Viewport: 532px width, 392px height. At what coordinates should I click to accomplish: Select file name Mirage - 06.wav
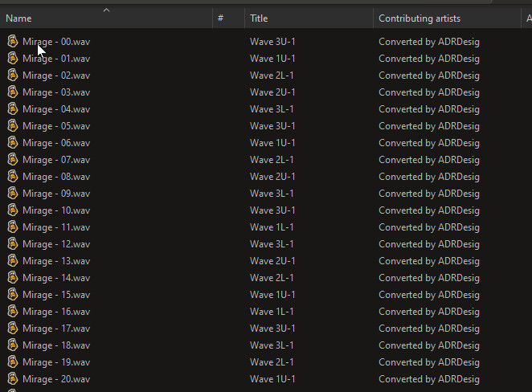coord(56,143)
